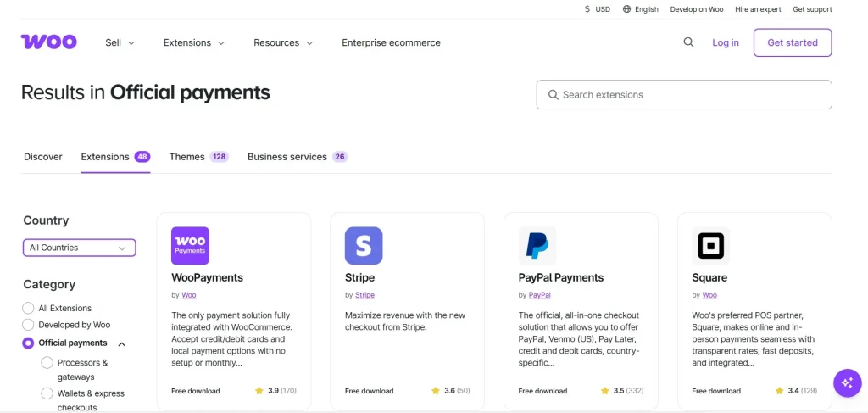Select Wallets & express checkouts radio option
The image size is (868, 413).
coord(47,393)
